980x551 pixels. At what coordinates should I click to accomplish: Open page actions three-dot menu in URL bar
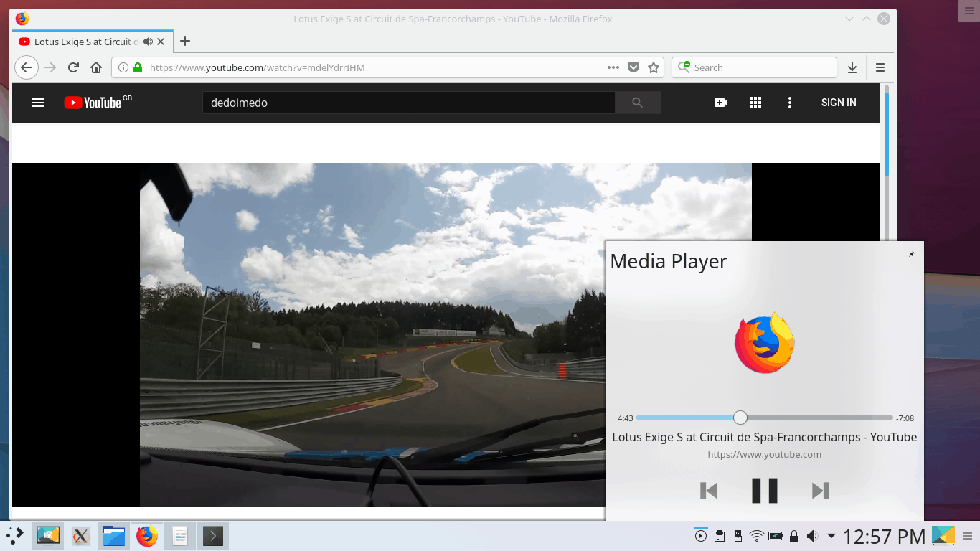point(613,67)
